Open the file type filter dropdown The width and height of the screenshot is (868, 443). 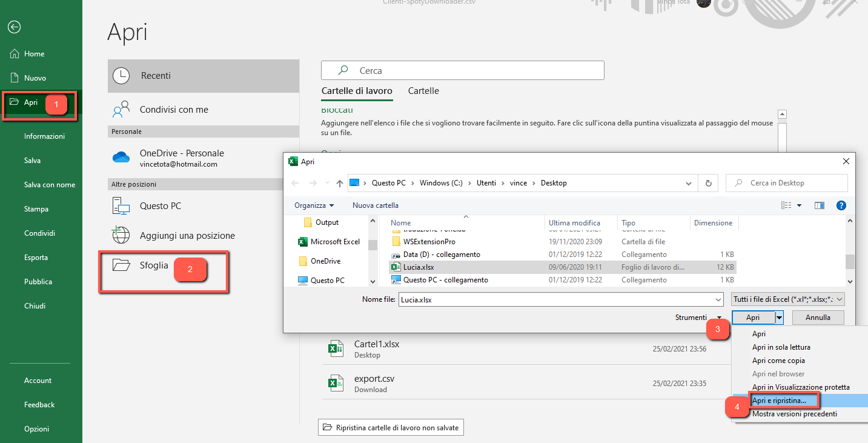(x=788, y=299)
